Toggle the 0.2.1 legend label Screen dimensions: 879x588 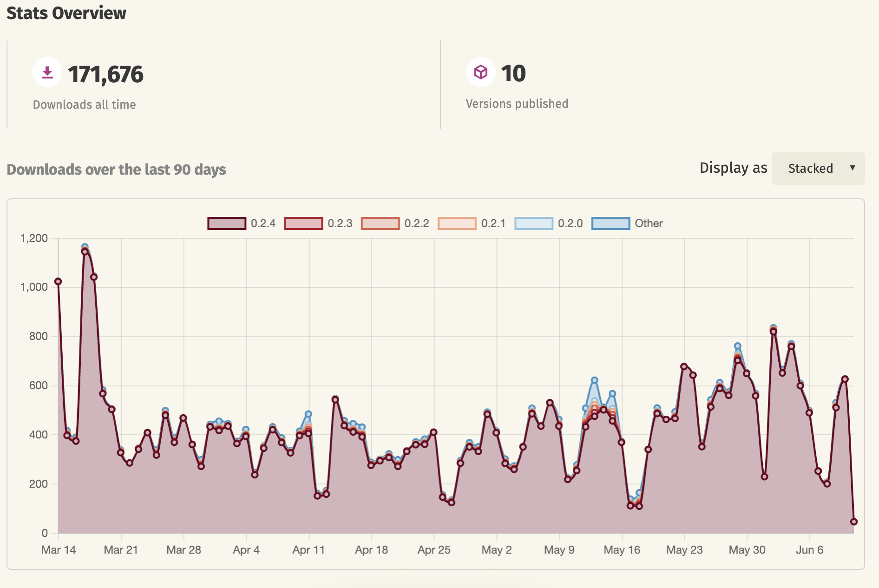492,223
